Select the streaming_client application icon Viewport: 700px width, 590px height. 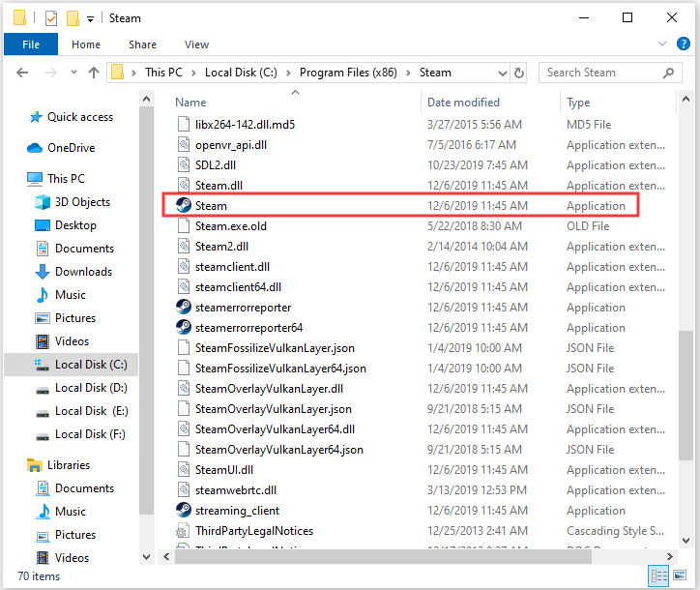pyautogui.click(x=184, y=510)
